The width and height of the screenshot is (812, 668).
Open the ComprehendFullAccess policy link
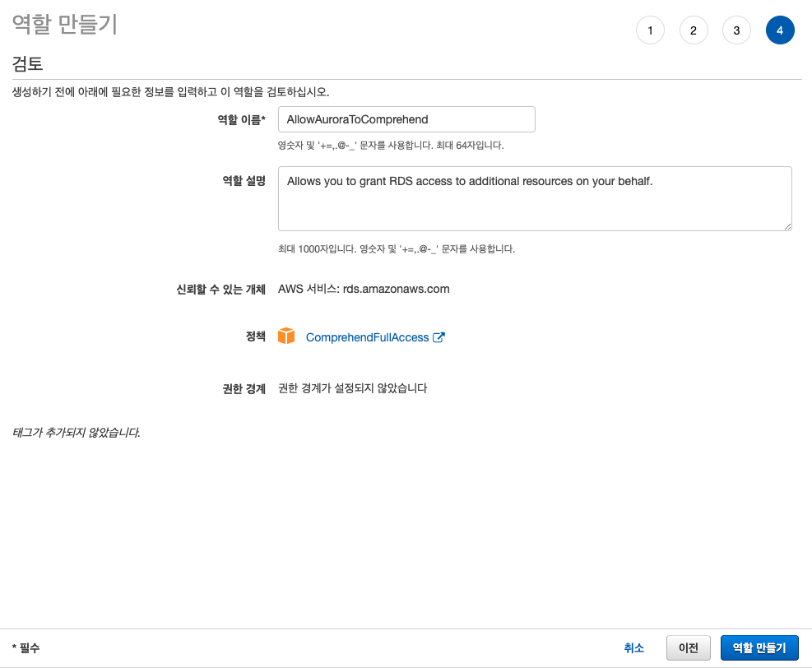pos(367,337)
